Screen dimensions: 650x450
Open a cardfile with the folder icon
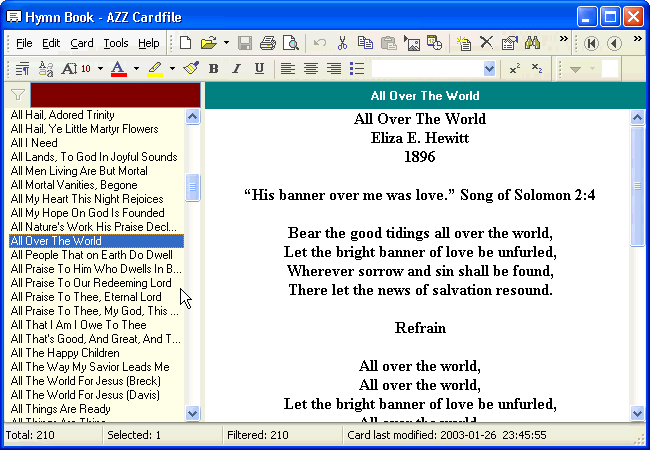pyautogui.click(x=209, y=43)
